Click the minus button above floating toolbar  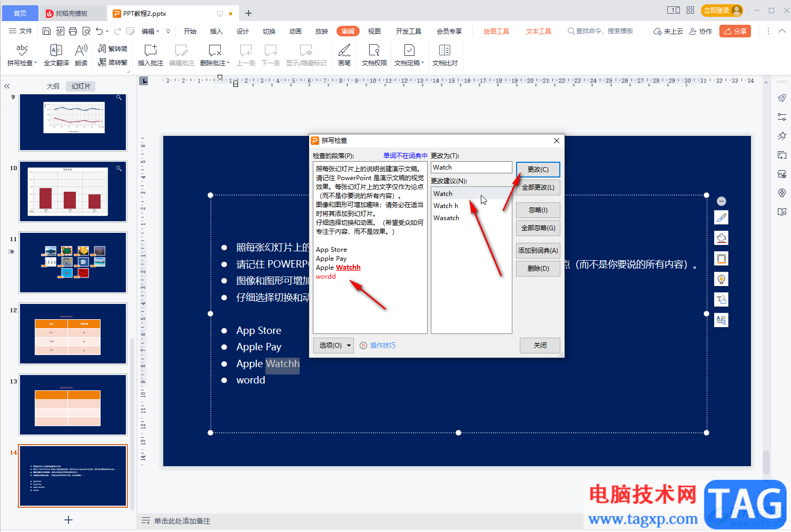point(721,201)
